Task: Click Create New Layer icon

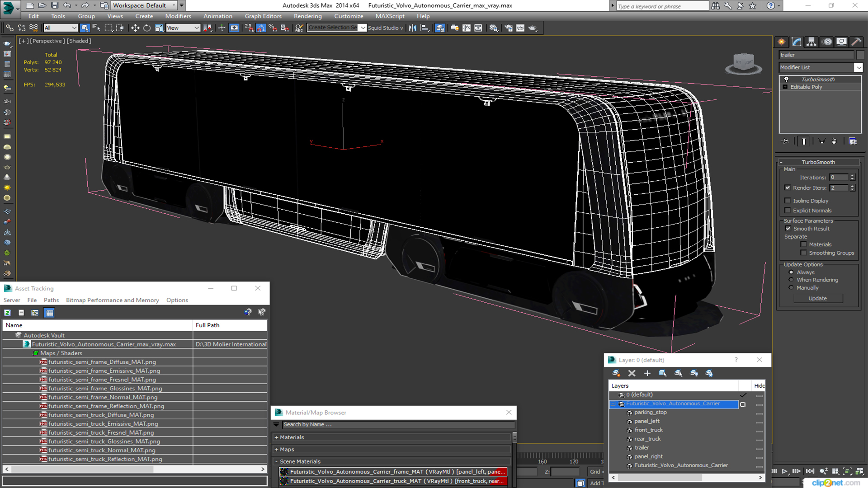Action: click(616, 373)
